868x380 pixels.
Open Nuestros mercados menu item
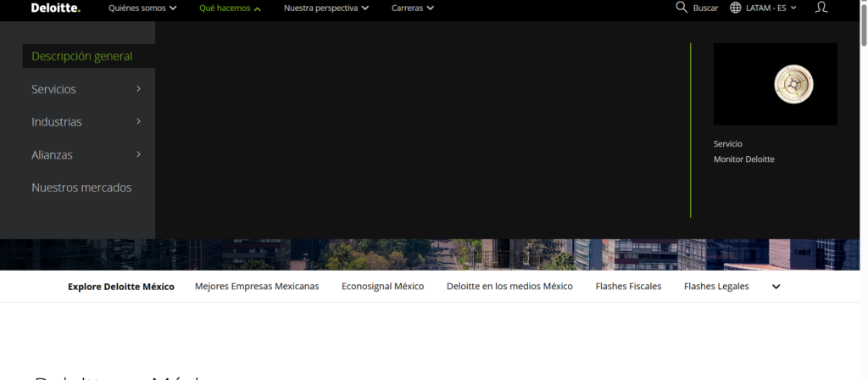tap(81, 187)
